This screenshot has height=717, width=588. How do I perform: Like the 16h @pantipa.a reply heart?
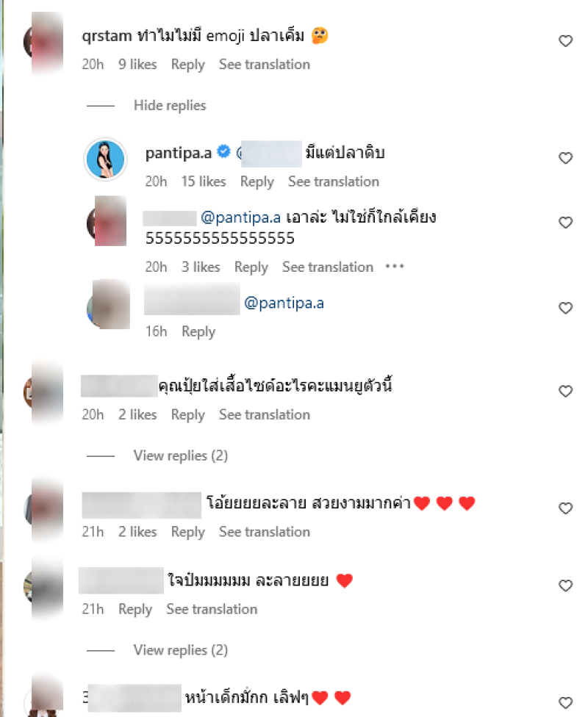click(x=565, y=309)
